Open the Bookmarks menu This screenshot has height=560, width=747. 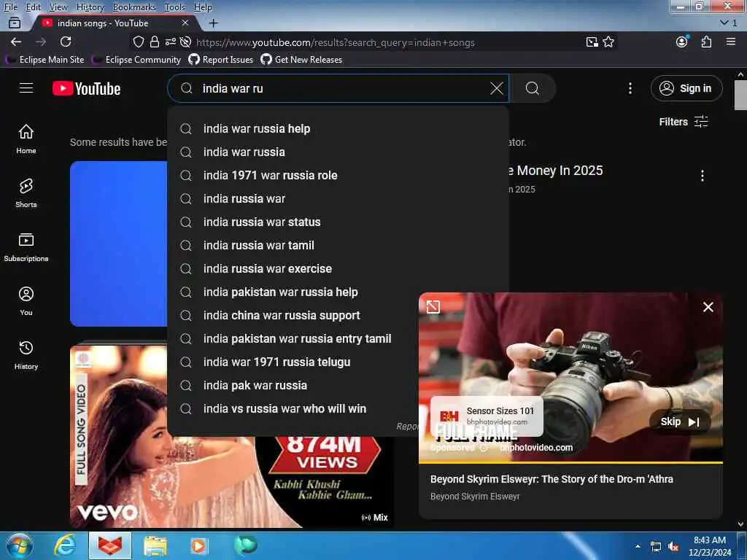click(x=134, y=7)
